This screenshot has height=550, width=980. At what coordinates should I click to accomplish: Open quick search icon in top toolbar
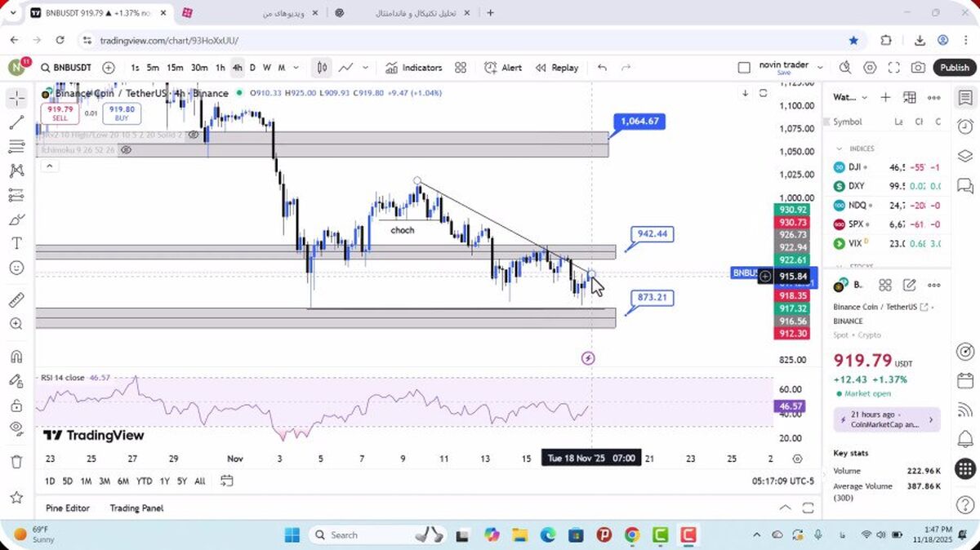click(845, 68)
